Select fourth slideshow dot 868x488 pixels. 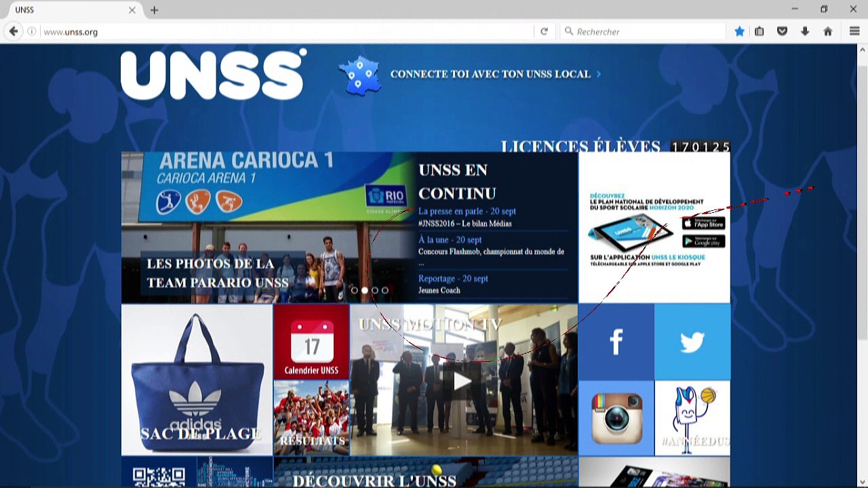[385, 290]
